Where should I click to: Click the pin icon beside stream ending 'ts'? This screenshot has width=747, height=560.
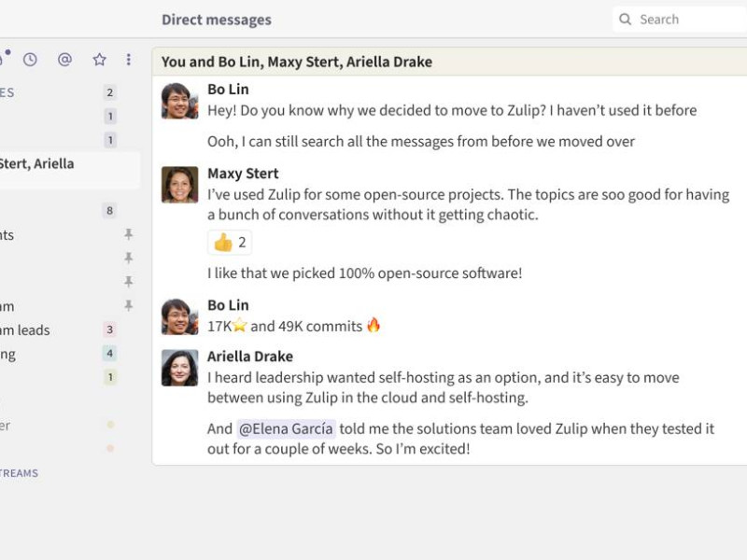(128, 234)
